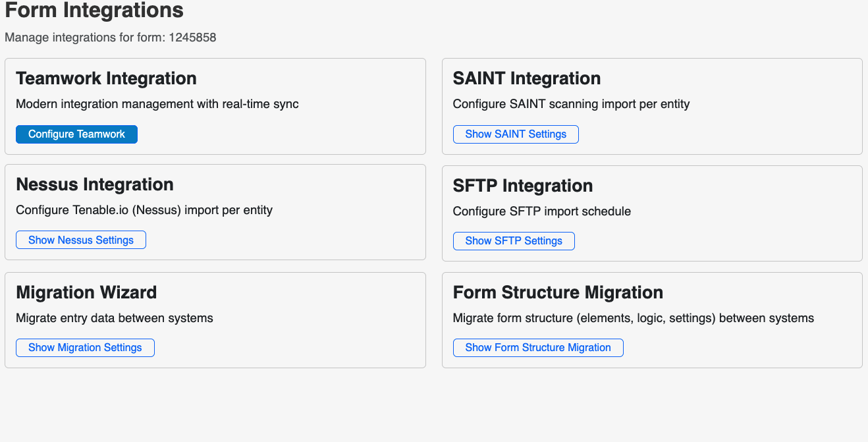Image resolution: width=868 pixels, height=442 pixels.
Task: Click the SAINT scanning import description
Action: click(571, 104)
